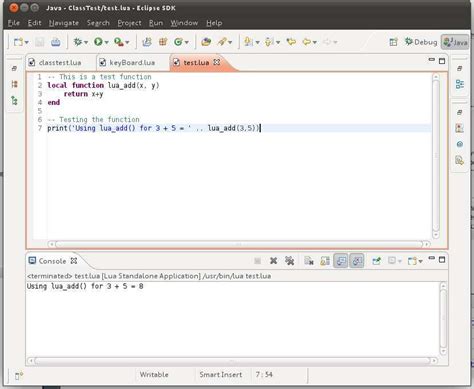Expand the Back history dropdown arrow

coord(315,42)
